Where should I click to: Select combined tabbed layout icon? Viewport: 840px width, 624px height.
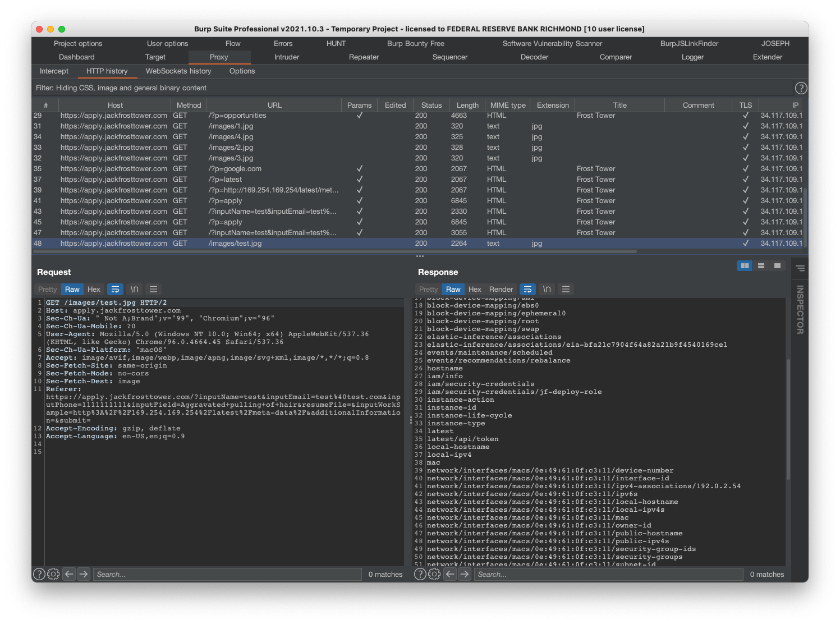(777, 266)
